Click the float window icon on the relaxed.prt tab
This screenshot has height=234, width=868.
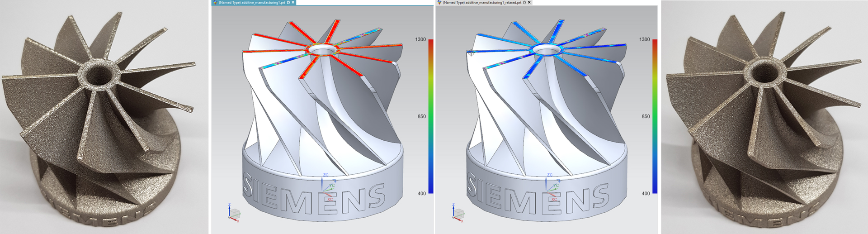[x=524, y=3]
